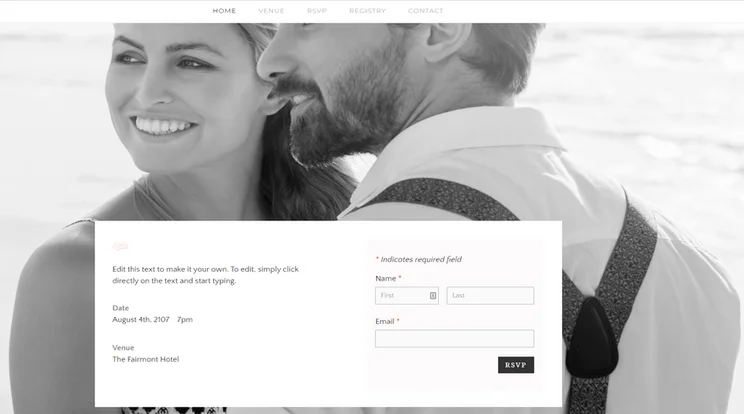Viewport: 744px width, 414px height.
Task: Open the RSVP navigation link
Action: click(316, 10)
